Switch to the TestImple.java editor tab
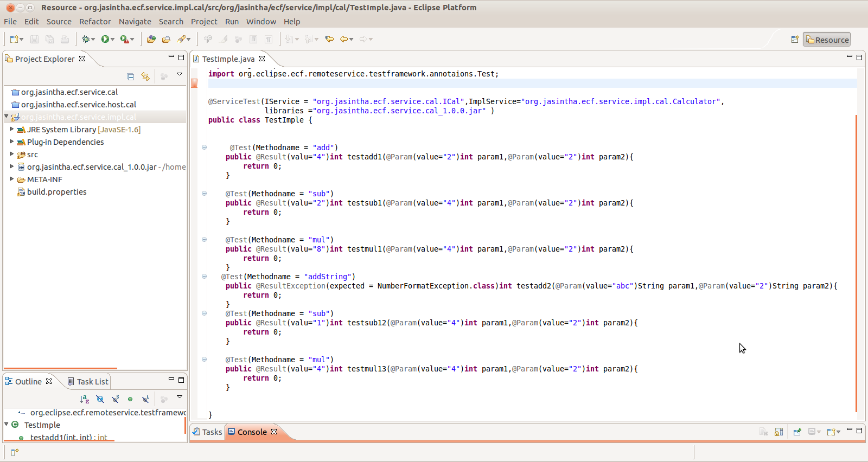Viewport: 868px width, 462px height. coord(228,59)
